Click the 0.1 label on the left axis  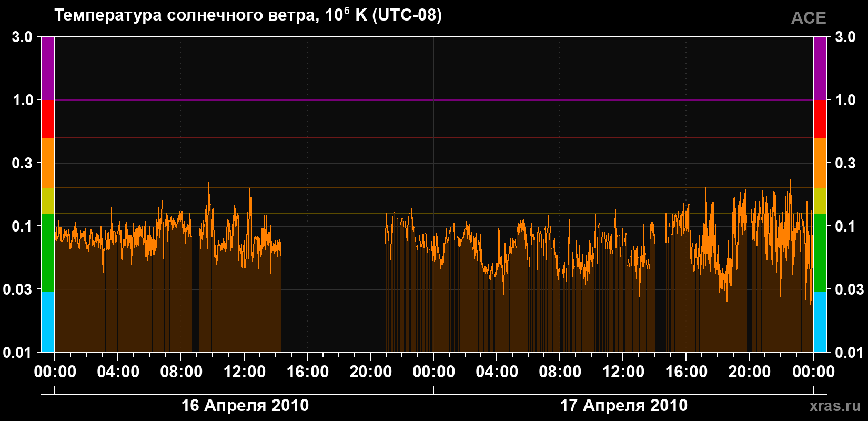click(22, 226)
